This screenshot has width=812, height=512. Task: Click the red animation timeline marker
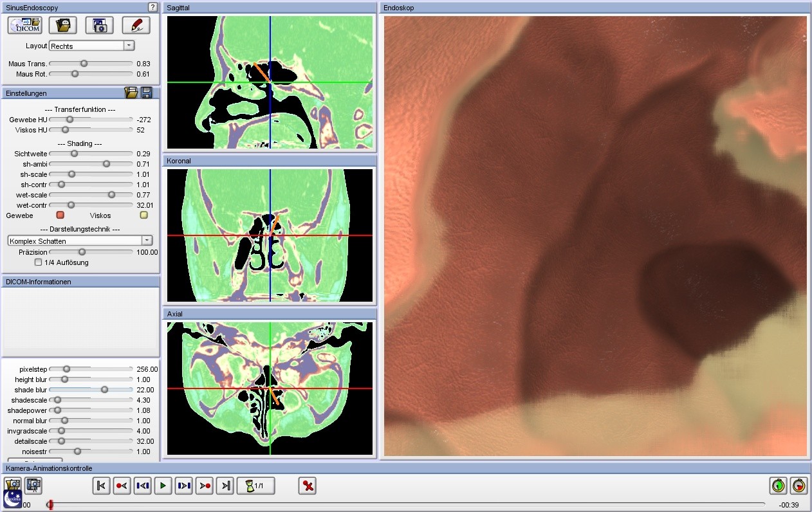coord(50,505)
